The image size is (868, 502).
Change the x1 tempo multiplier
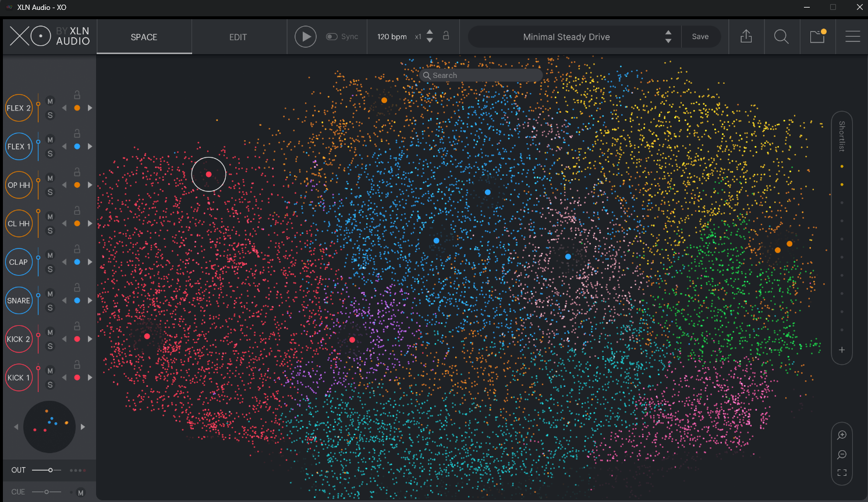[x=418, y=37]
